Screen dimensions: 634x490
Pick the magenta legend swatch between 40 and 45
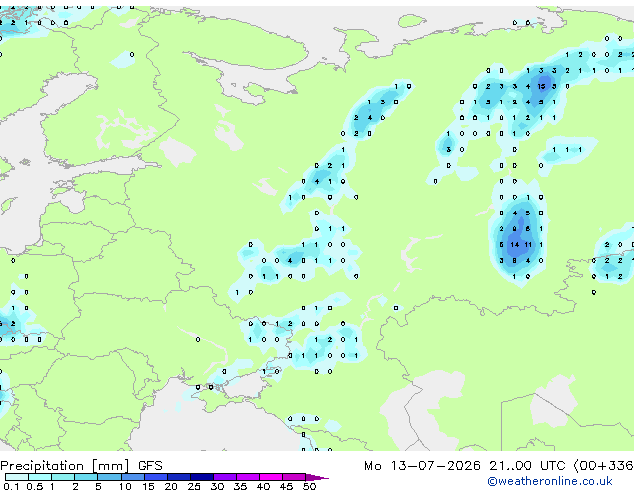pyautogui.click(x=271, y=477)
